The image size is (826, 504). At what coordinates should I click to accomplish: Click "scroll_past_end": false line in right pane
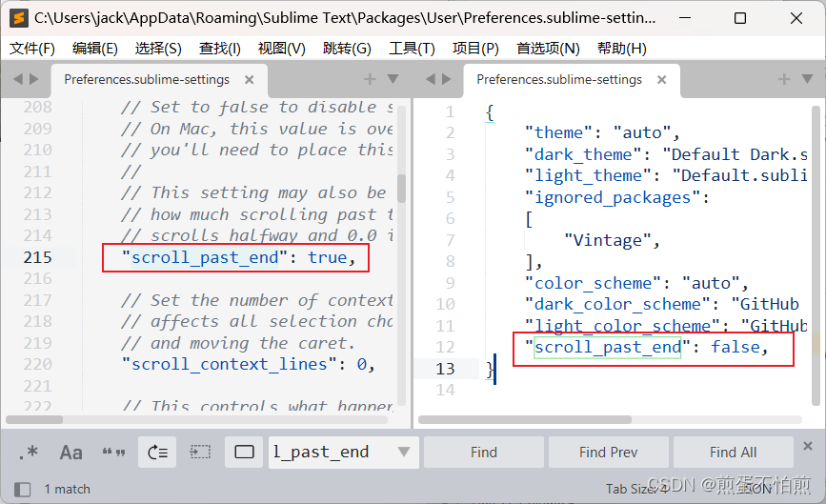[646, 347]
